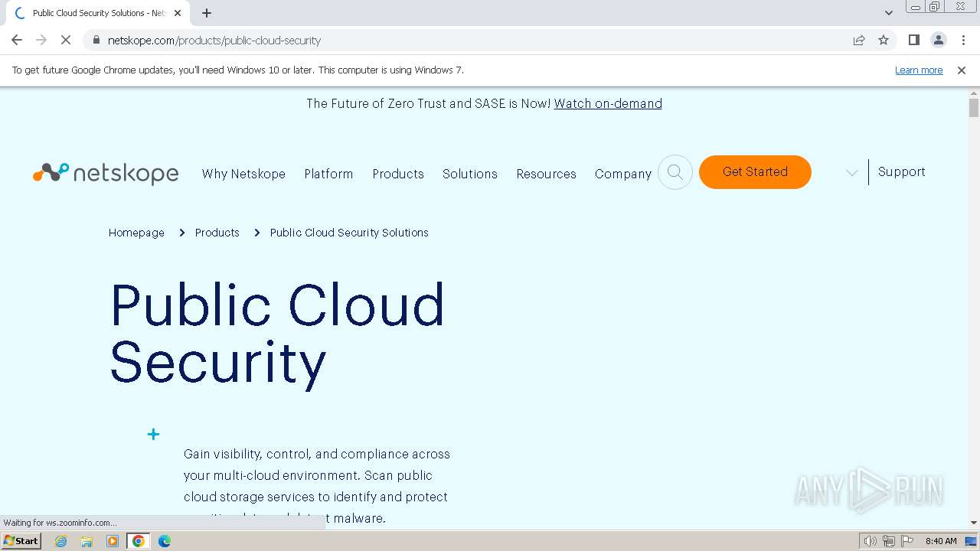Open the Chrome profile avatar
The image size is (980, 551).
(938, 40)
